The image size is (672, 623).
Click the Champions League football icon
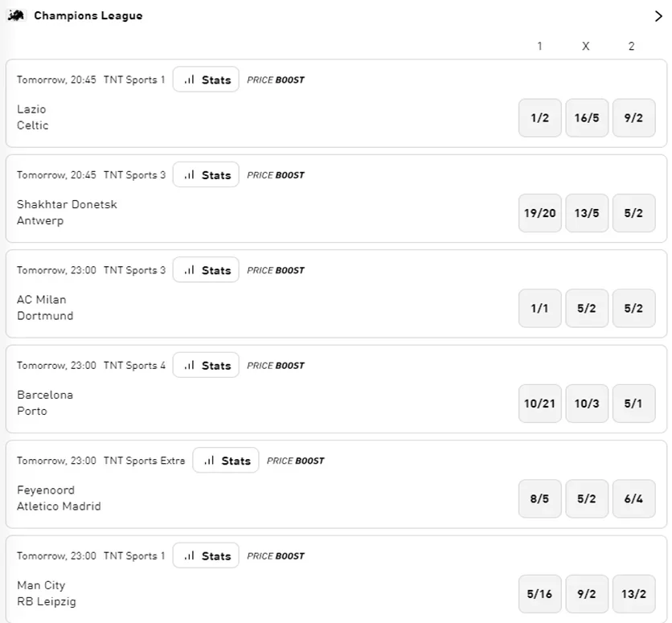16,16
